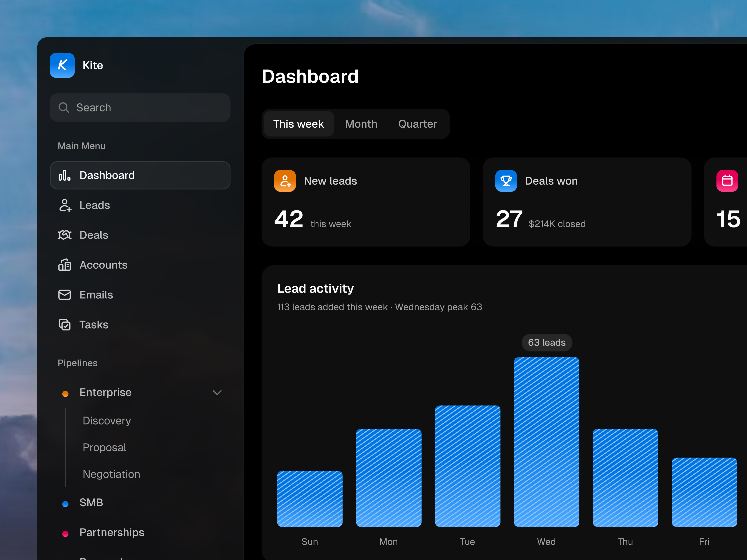Open the Tasks section
This screenshot has width=747, height=560.
[x=140, y=325]
